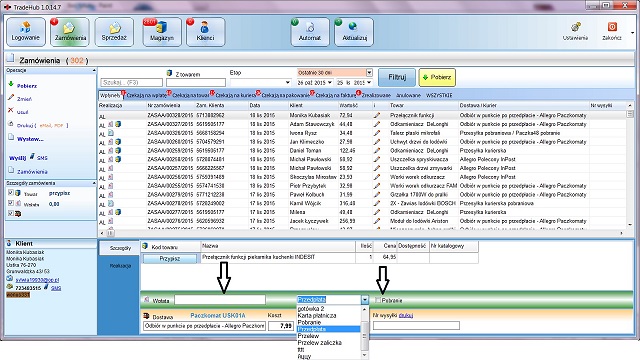The width and height of the screenshot is (640, 360).
Task: Open the Klienci toolbar module
Action: click(x=205, y=32)
